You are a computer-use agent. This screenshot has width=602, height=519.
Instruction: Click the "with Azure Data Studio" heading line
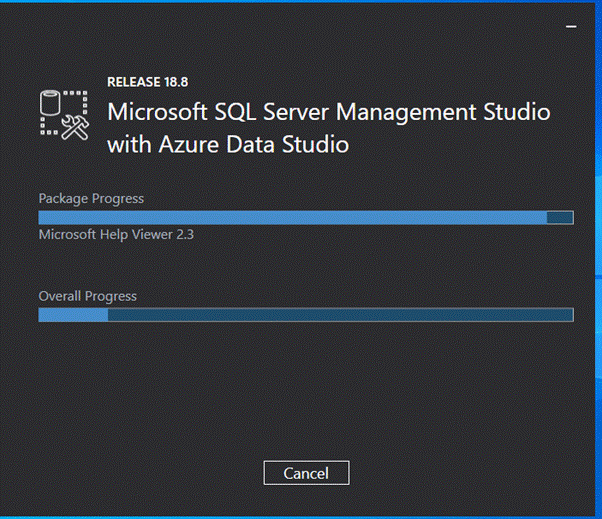(228, 144)
